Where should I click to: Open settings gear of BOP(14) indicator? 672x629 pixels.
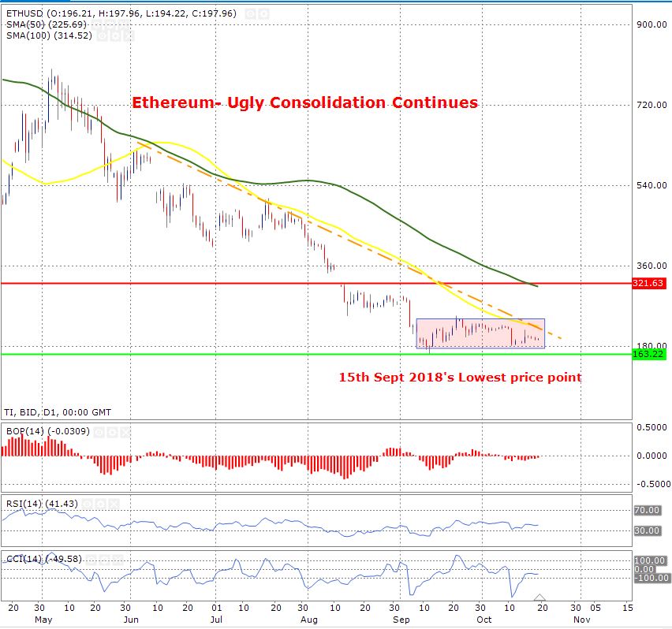(113, 432)
